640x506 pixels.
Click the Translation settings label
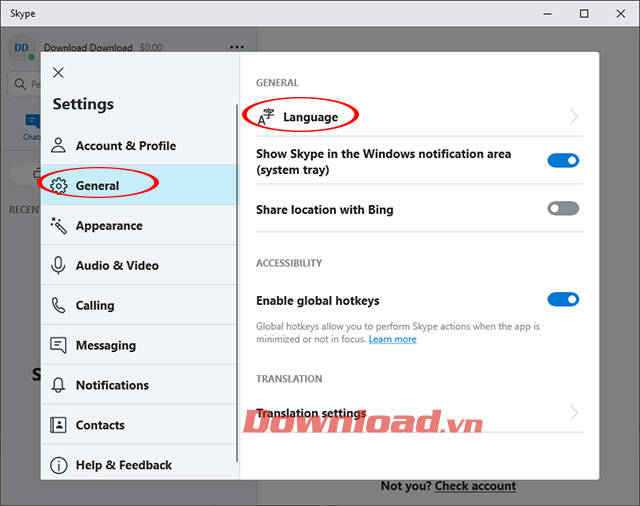(x=311, y=413)
